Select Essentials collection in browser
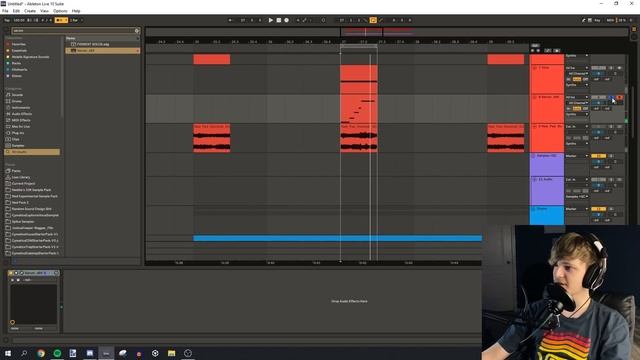Image resolution: width=640 pixels, height=360 pixels. (x=19, y=51)
